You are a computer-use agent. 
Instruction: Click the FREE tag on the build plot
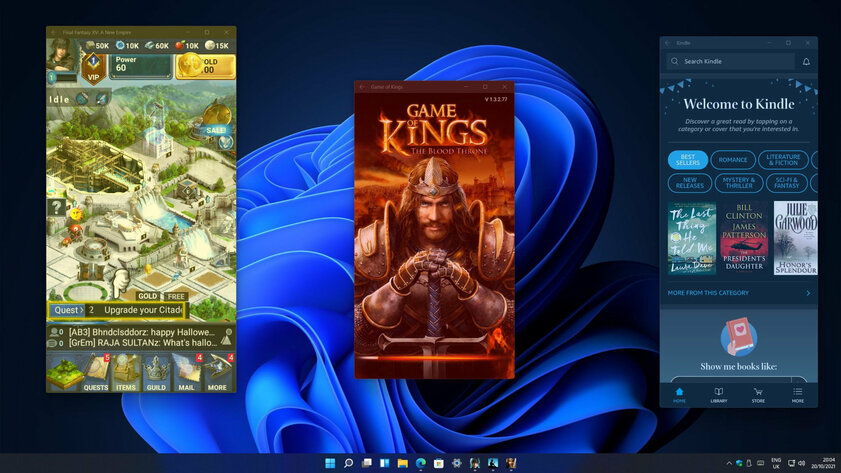(176, 297)
